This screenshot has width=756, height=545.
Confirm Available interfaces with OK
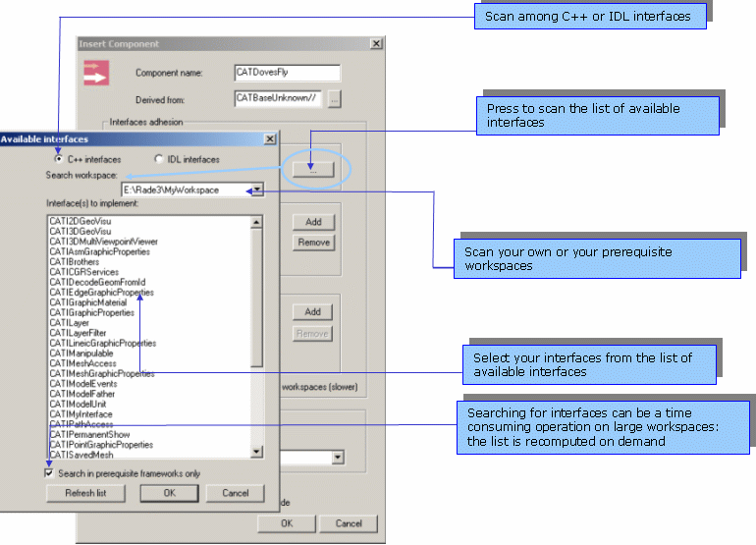click(x=169, y=493)
